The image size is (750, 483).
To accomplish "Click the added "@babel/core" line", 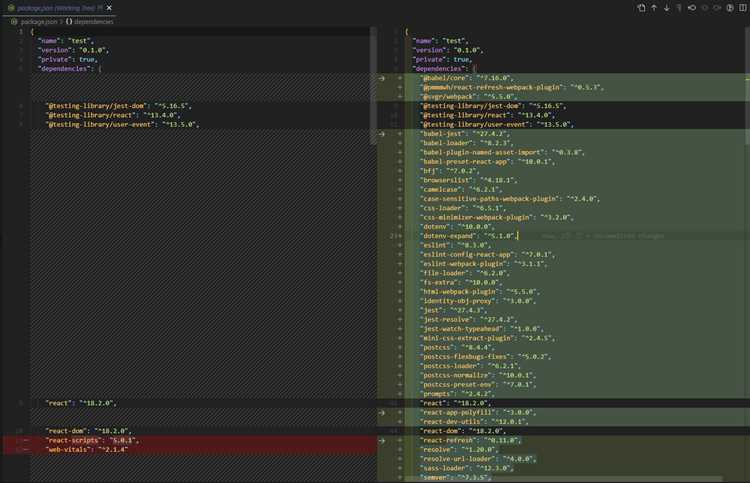I will pos(468,78).
